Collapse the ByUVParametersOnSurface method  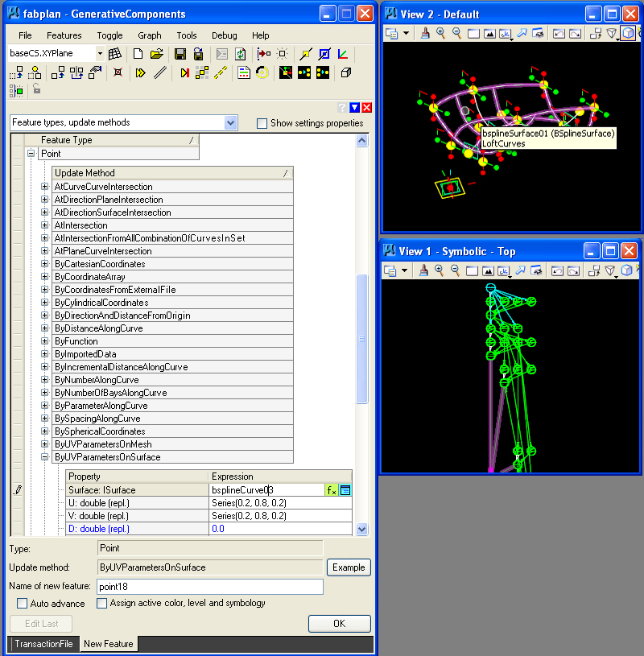(x=45, y=457)
